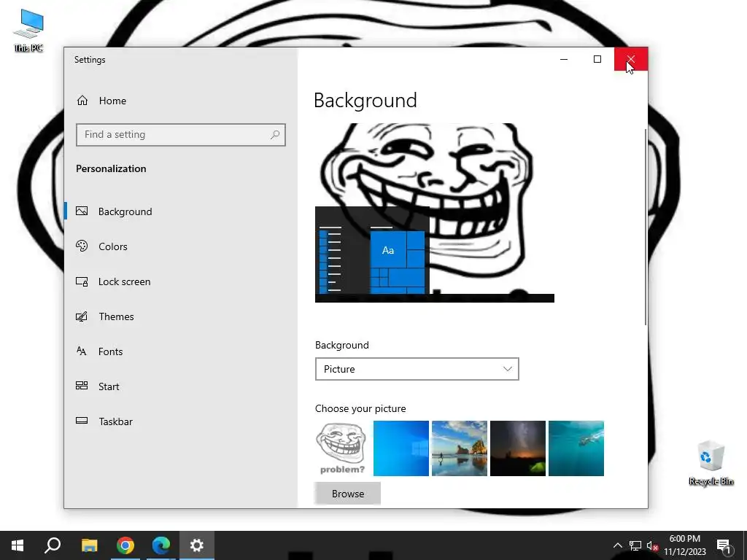Minimize the Settings window
This screenshot has height=560, width=747.
(x=564, y=59)
